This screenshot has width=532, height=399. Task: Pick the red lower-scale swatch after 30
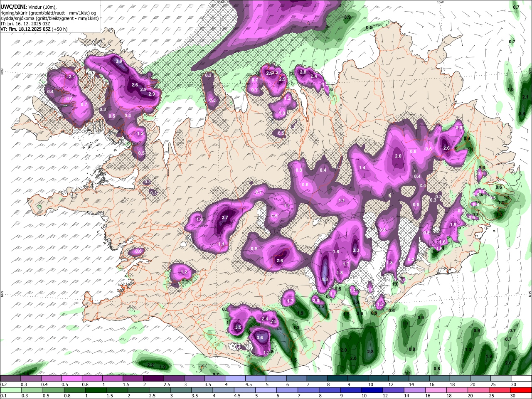521,390
